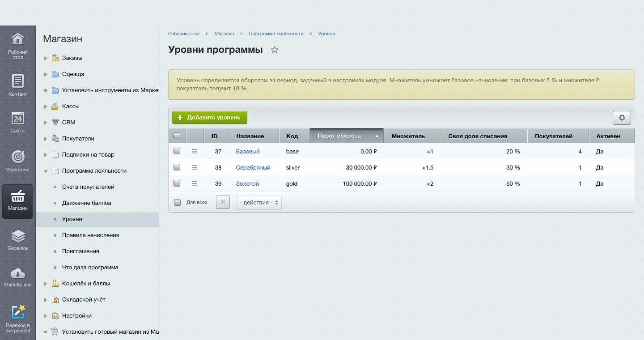Open row actions menu for Серебряный level
Screen dimensions: 644x340
pyautogui.click(x=195, y=168)
